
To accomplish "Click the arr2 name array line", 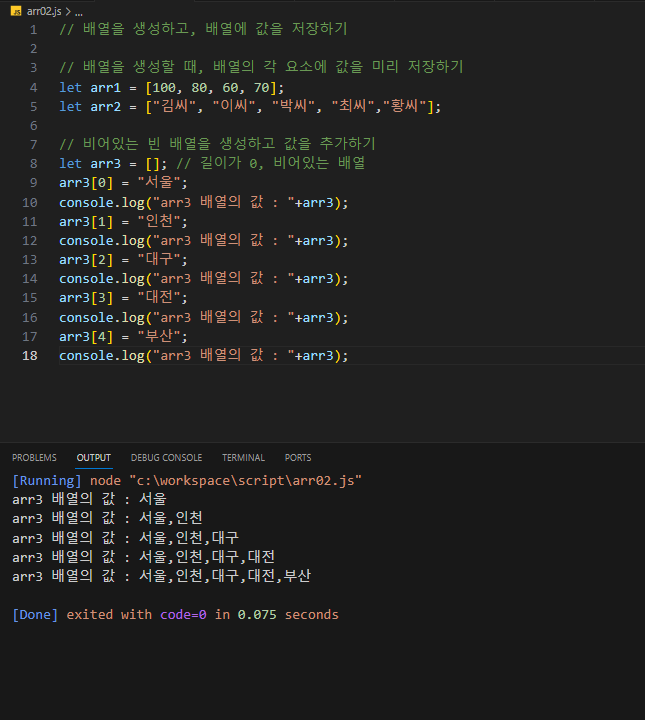I will click(x=250, y=107).
